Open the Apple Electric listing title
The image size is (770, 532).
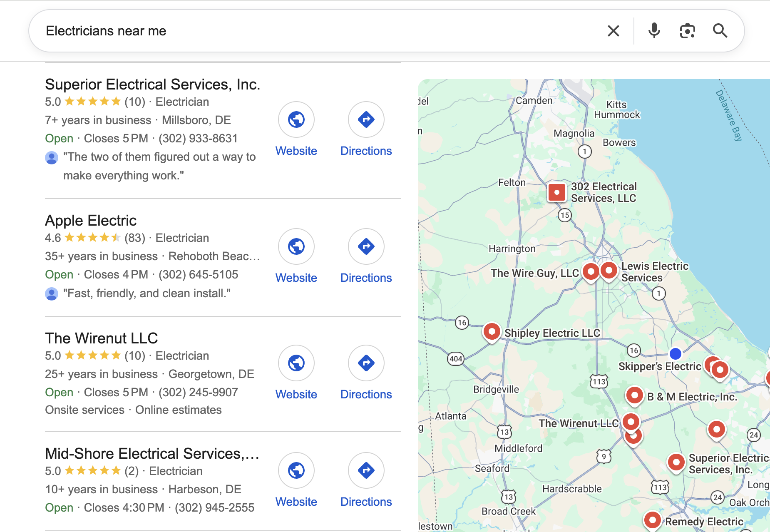point(91,221)
